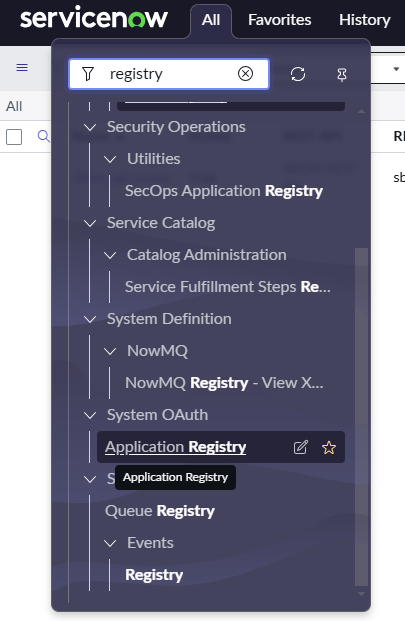Viewport: 405px width, 621px height.
Task: Click the refresh navigator icon
Action: (298, 74)
